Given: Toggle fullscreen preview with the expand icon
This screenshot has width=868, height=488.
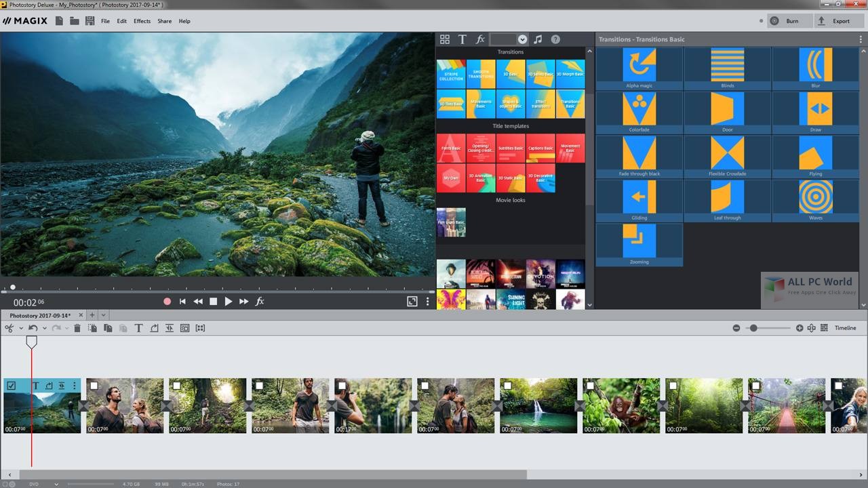Looking at the screenshot, I should 412,302.
